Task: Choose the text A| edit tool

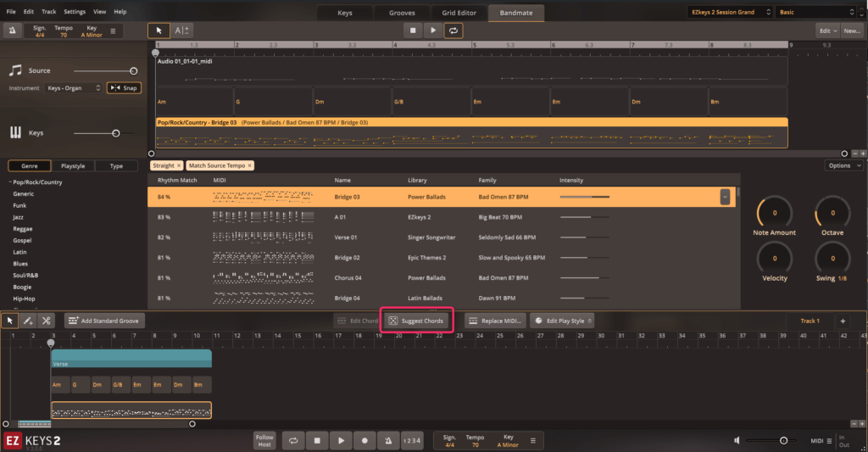Action: (x=181, y=31)
